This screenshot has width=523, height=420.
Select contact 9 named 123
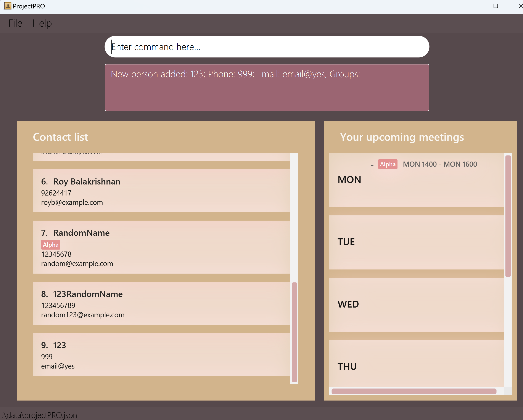pos(161,354)
